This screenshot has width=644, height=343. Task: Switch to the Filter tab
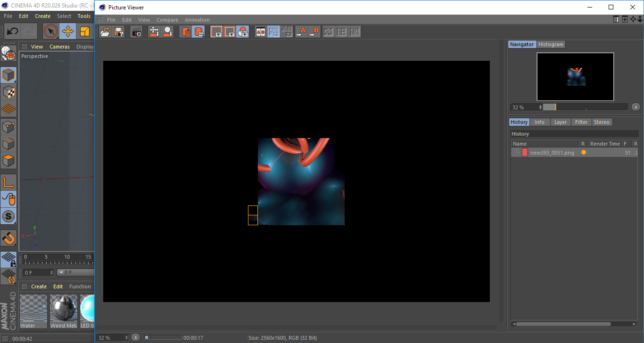[x=581, y=122]
